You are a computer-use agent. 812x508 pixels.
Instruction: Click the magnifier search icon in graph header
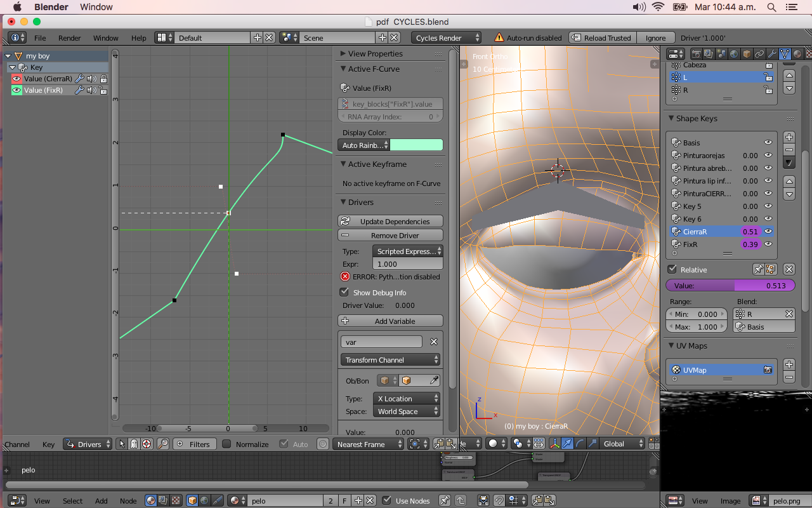tap(163, 444)
